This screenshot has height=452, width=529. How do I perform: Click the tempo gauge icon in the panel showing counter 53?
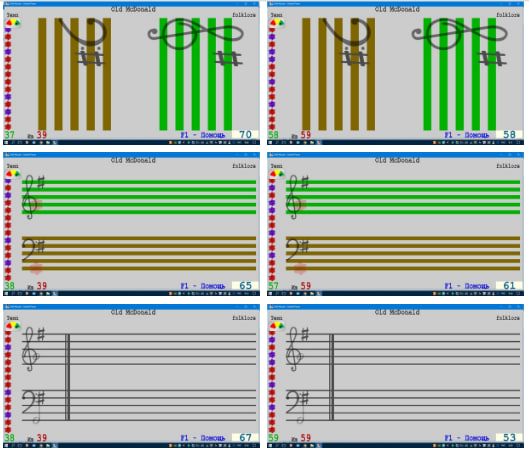point(277,326)
